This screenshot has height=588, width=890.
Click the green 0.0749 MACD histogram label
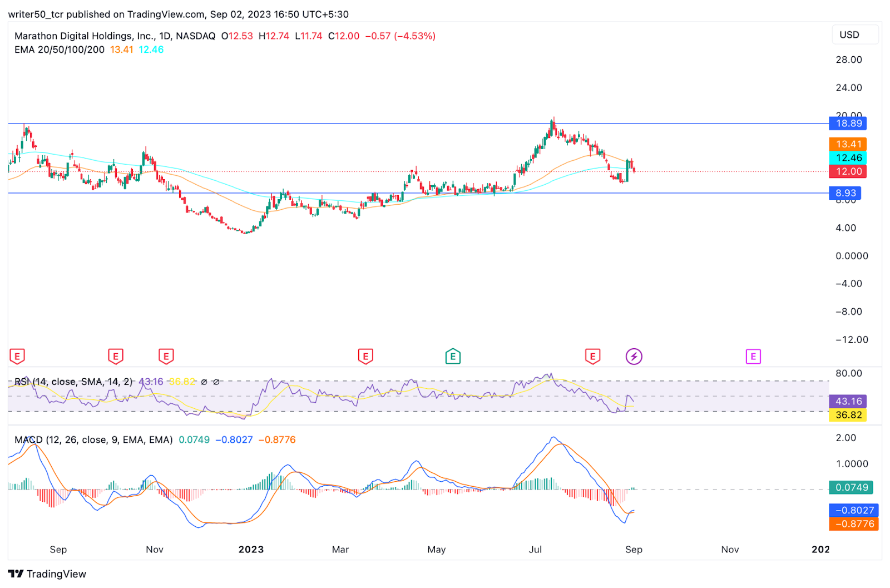851,487
